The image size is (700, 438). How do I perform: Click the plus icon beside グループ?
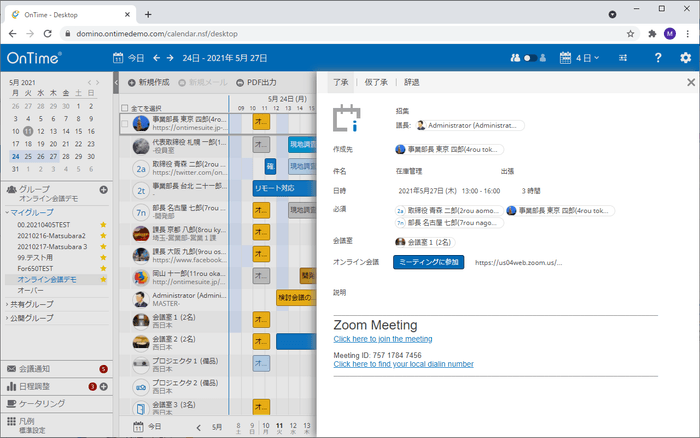tap(103, 189)
